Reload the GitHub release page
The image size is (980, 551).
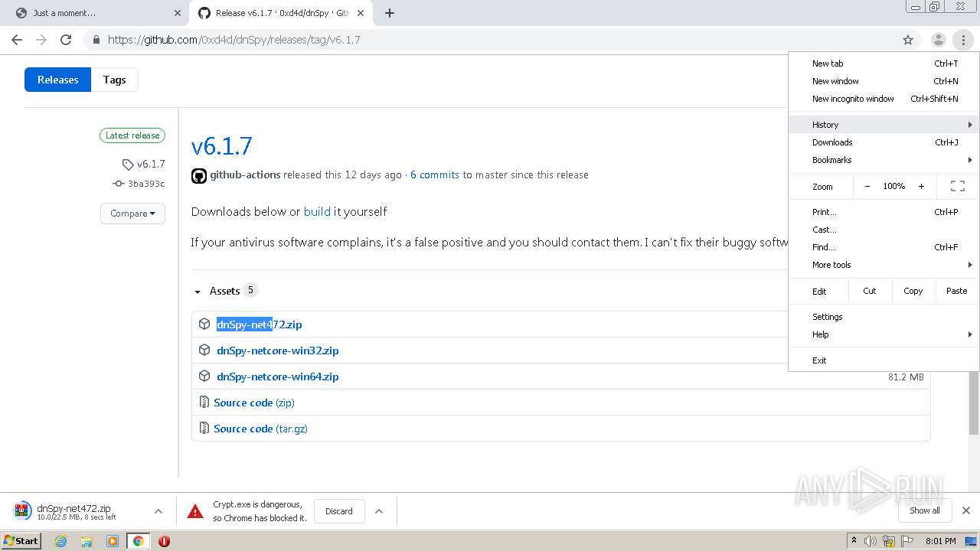click(66, 40)
